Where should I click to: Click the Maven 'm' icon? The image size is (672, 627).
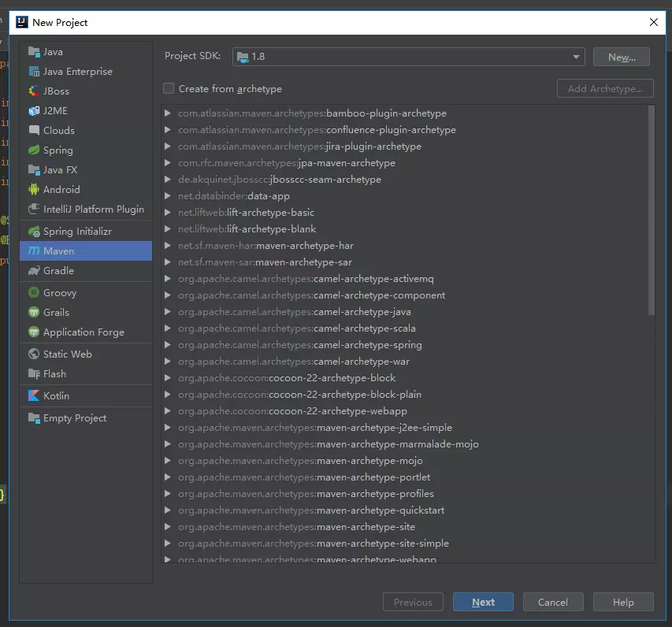[x=34, y=250]
